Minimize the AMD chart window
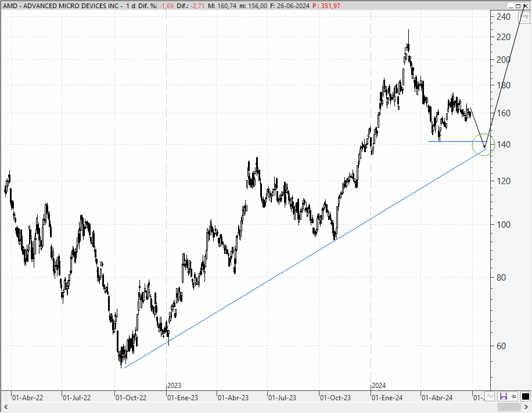The height and width of the screenshot is (413, 532). coord(511,6)
